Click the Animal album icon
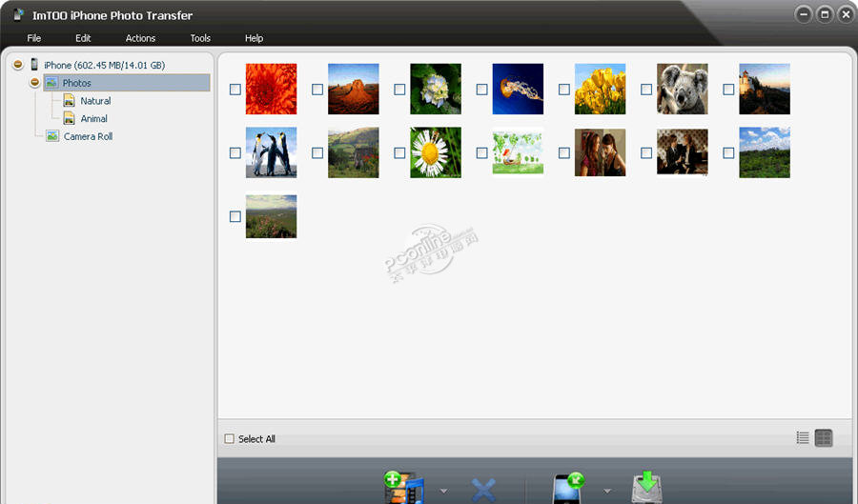Viewport: 858px width, 504px height. [x=69, y=118]
